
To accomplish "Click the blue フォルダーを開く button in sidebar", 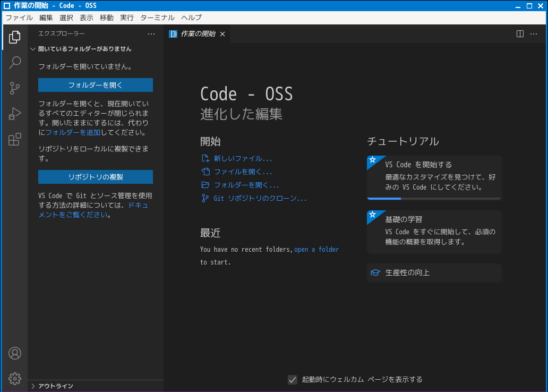I will (x=96, y=85).
